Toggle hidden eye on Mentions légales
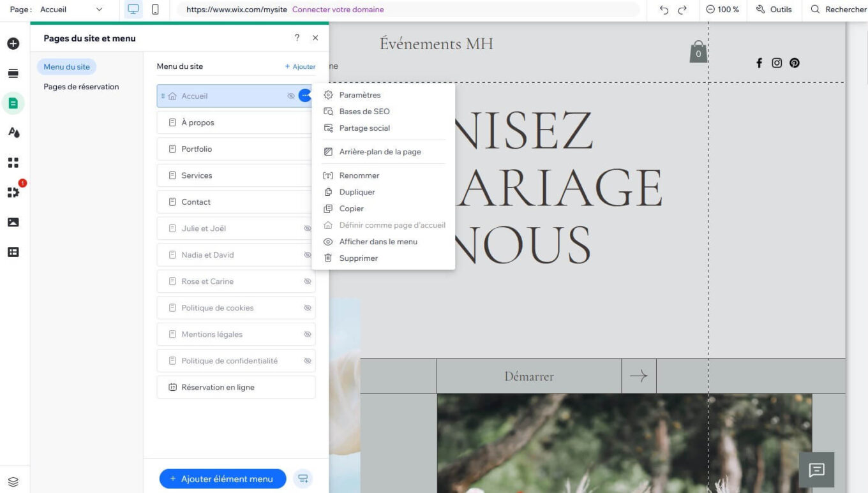This screenshot has width=868, height=493. (x=308, y=334)
